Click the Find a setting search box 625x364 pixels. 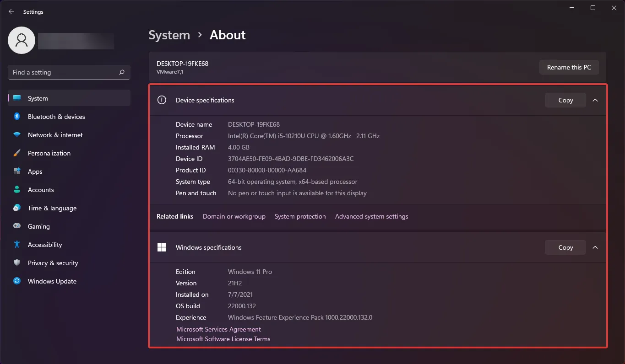[x=64, y=72]
